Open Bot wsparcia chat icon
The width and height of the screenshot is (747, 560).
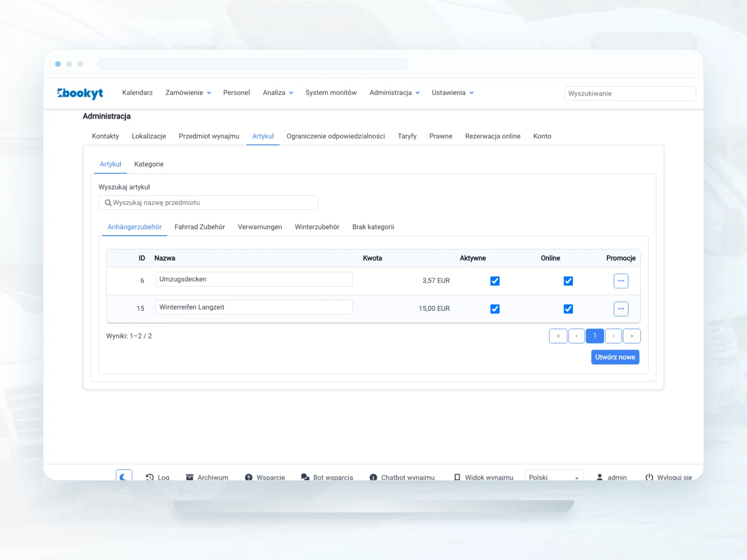tap(305, 477)
